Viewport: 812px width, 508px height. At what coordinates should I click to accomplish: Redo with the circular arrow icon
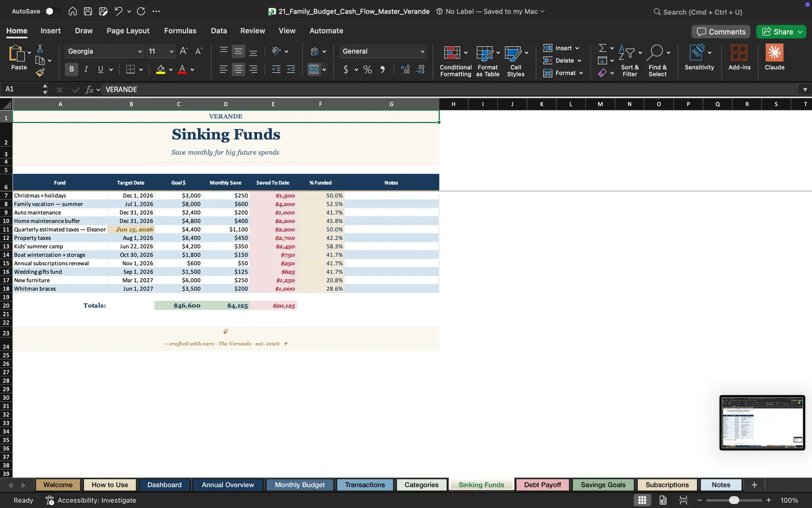tap(141, 11)
